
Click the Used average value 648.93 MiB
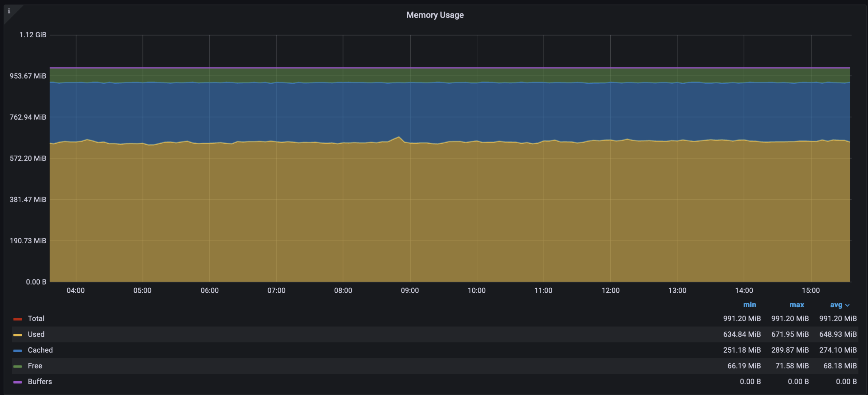[838, 334]
